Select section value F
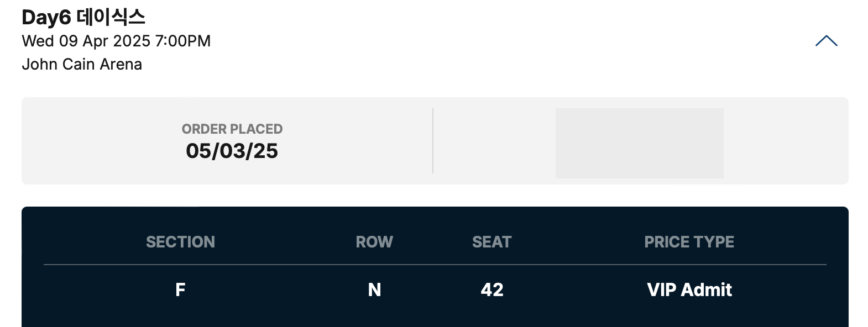This screenshot has width=868, height=327. (x=180, y=290)
